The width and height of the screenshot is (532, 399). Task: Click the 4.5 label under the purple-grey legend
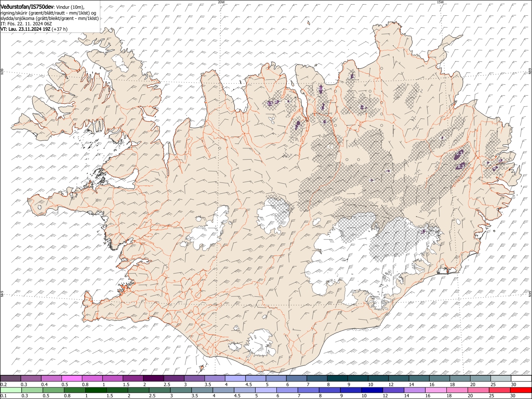pyautogui.click(x=248, y=384)
